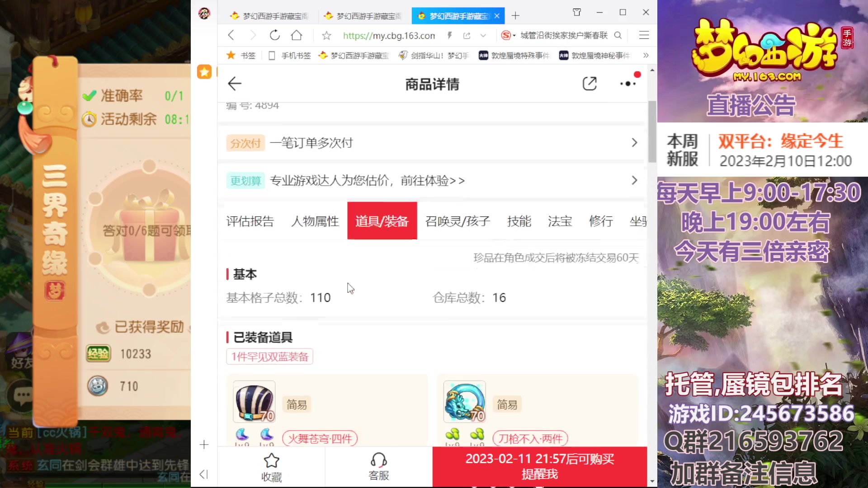Screen dimensions: 868x488
Task: Contact 客服 via headset icon
Action: 379,467
